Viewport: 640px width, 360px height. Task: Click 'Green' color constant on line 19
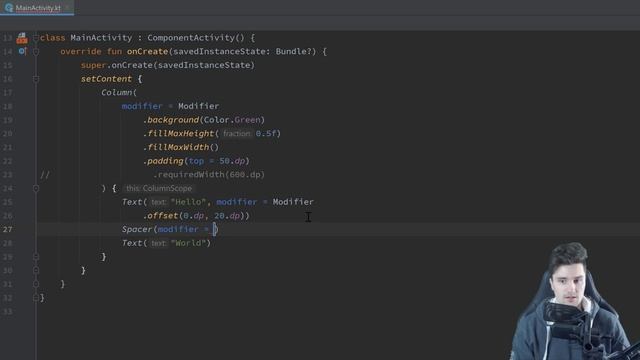pos(247,120)
